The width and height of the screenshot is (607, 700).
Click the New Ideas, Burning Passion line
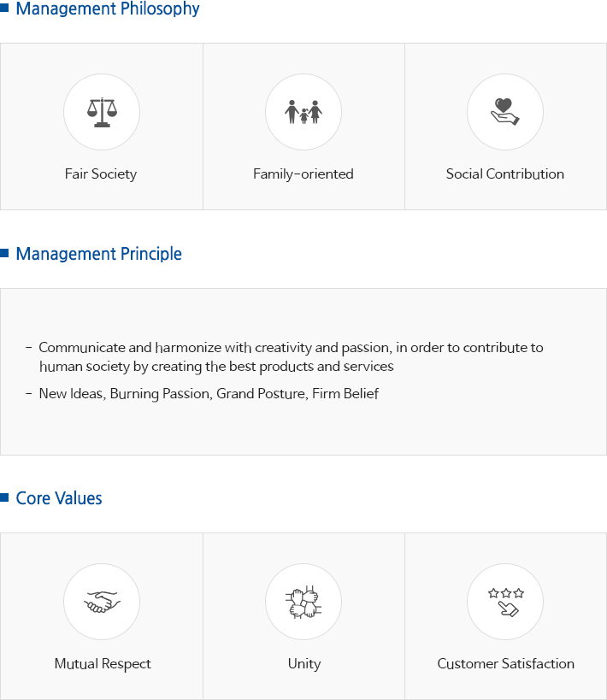pos(209,394)
